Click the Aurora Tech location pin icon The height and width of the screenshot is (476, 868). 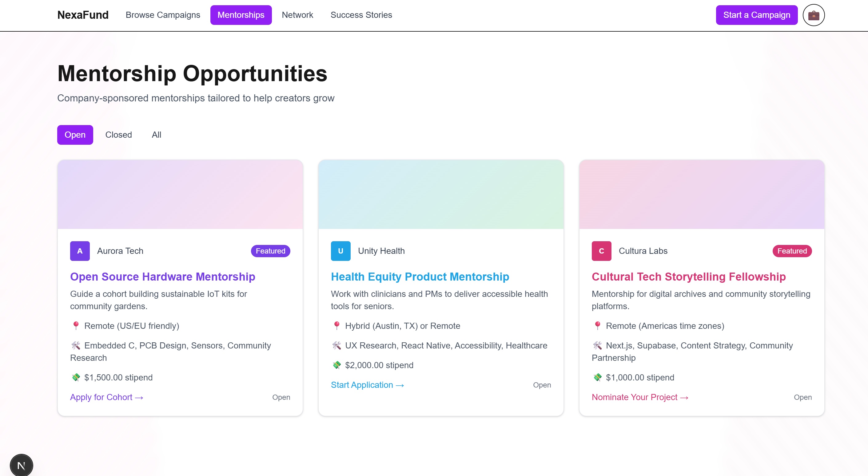76,325
